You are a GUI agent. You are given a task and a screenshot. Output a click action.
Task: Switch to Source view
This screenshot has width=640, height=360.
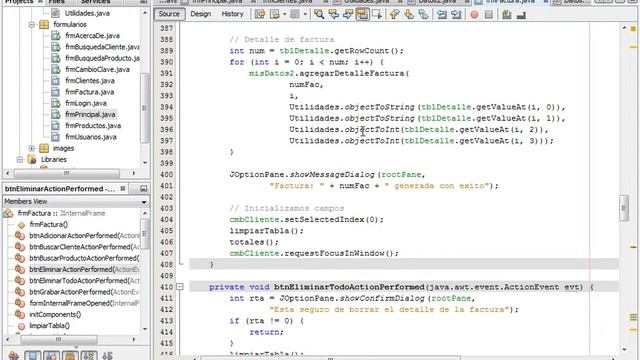point(169,14)
